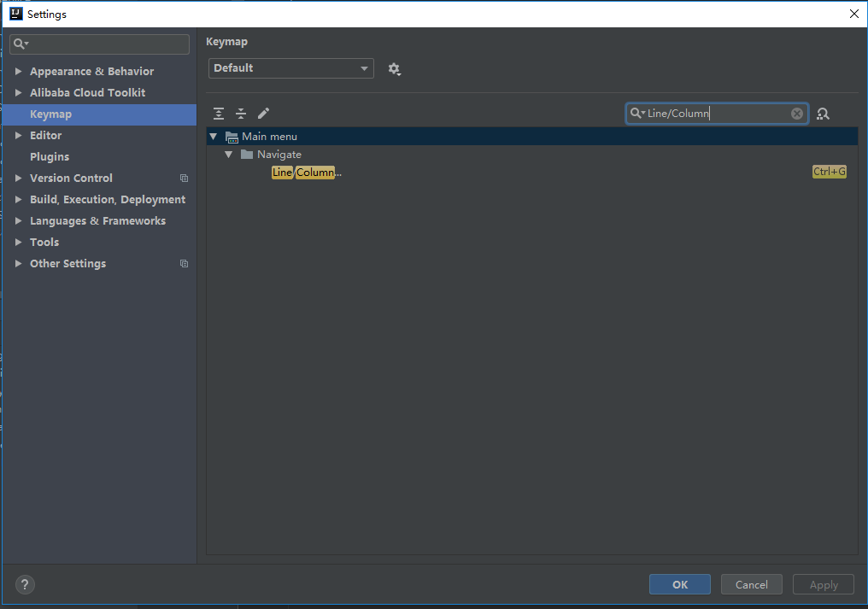
Task: Click OK button
Action: tap(680, 584)
